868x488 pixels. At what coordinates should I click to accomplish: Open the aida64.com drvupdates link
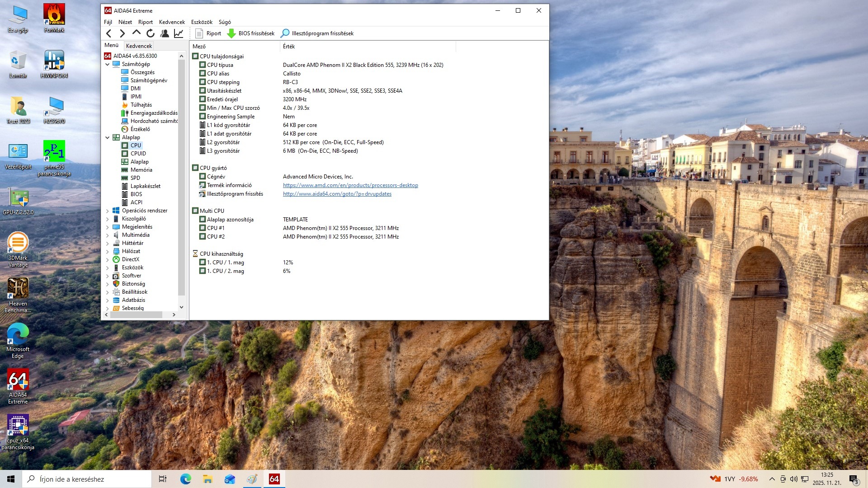point(337,194)
